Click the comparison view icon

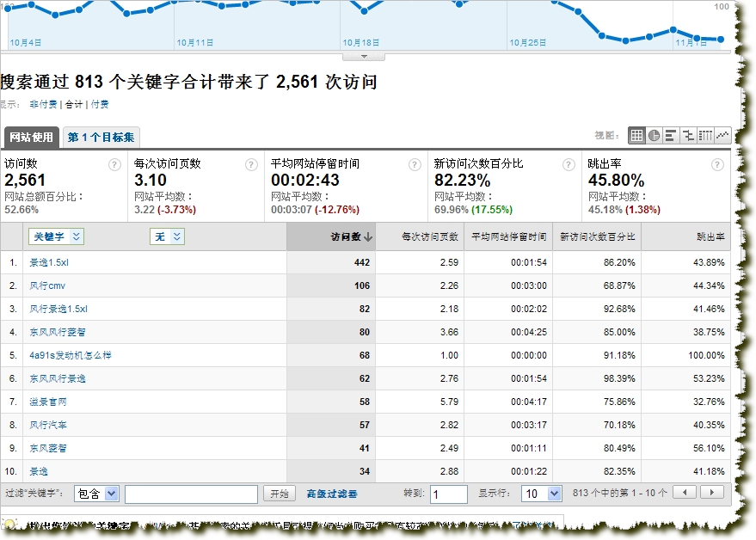688,136
